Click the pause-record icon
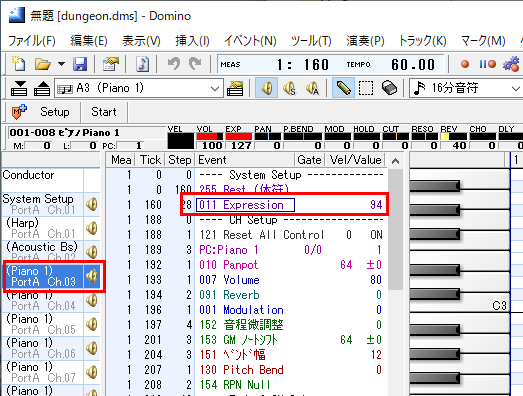This screenshot has height=396, width=523. [487, 64]
